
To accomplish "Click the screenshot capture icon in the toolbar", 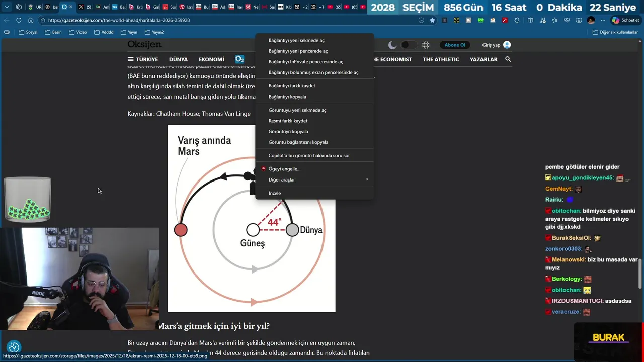I will (579, 20).
